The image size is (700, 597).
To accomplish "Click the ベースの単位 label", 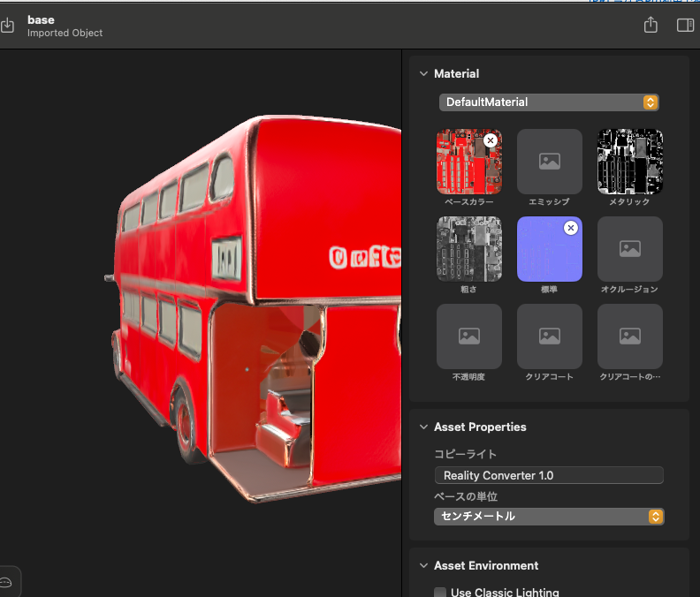I will 466,496.
